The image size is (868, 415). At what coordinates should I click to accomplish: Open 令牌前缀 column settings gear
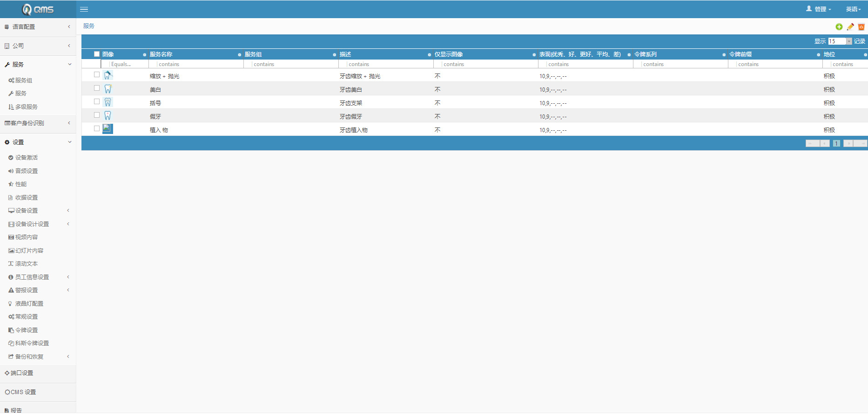coord(819,55)
